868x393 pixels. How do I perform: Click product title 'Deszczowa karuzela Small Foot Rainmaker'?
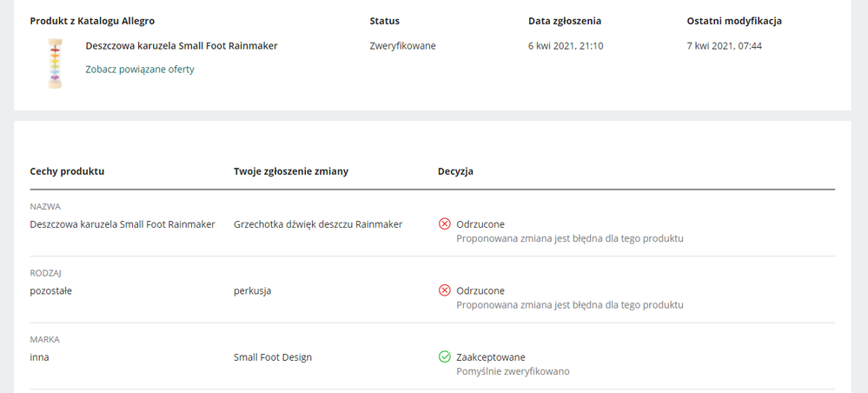pos(182,46)
